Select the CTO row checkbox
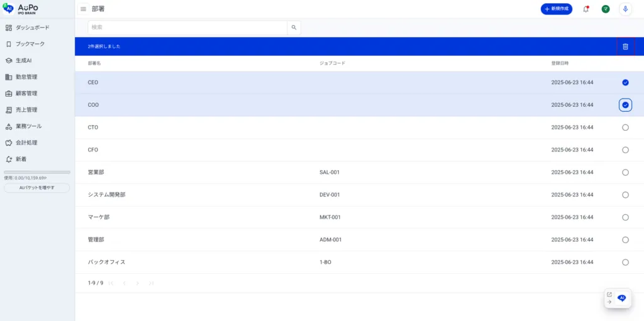The image size is (644, 321). (626, 128)
